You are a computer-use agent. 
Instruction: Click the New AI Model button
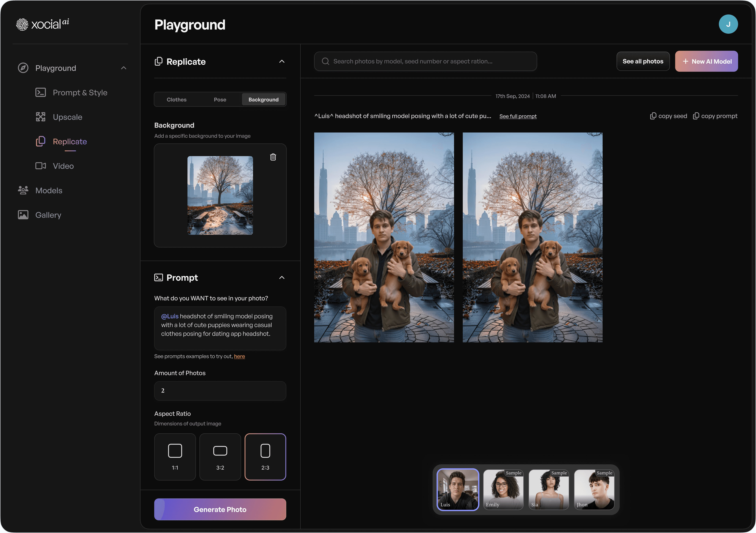706,61
